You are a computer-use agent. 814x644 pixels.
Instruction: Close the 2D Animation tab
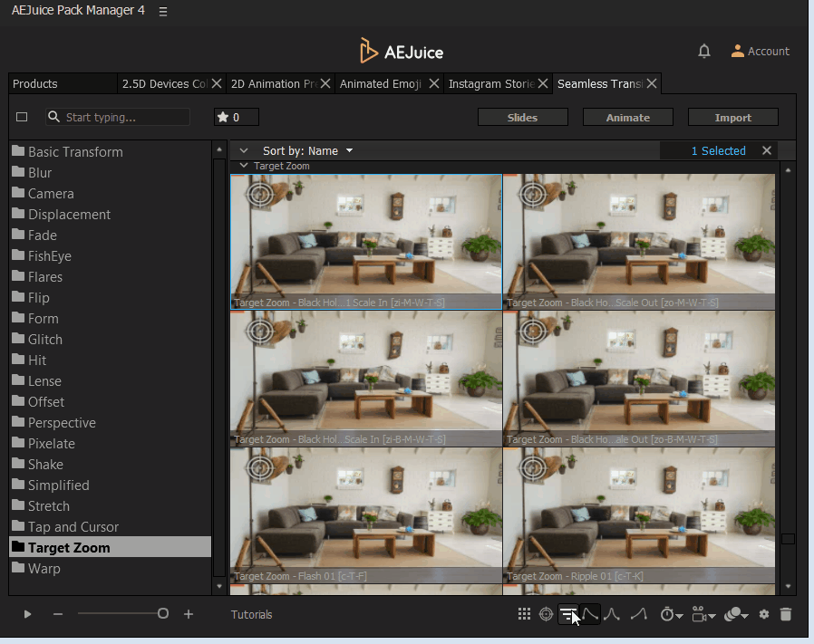tap(325, 83)
